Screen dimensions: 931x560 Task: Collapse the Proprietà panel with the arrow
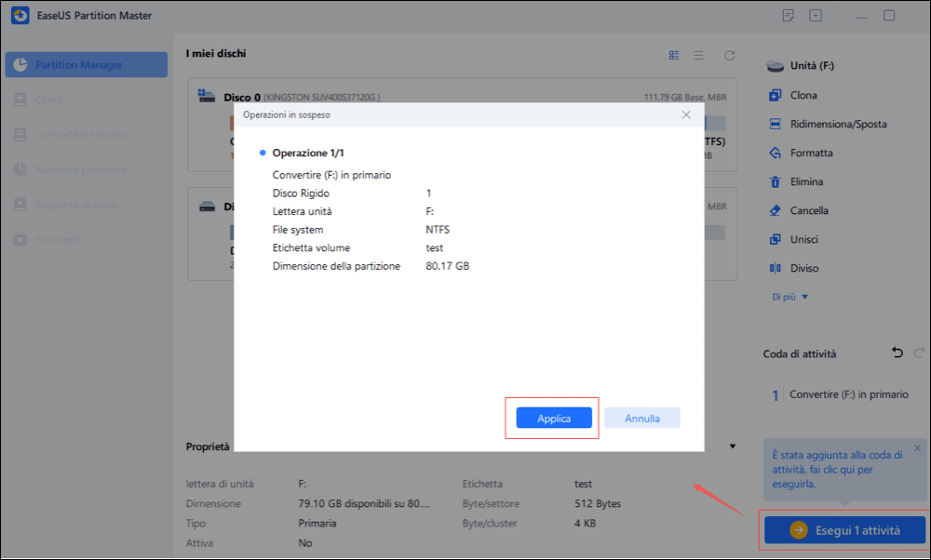point(733,447)
